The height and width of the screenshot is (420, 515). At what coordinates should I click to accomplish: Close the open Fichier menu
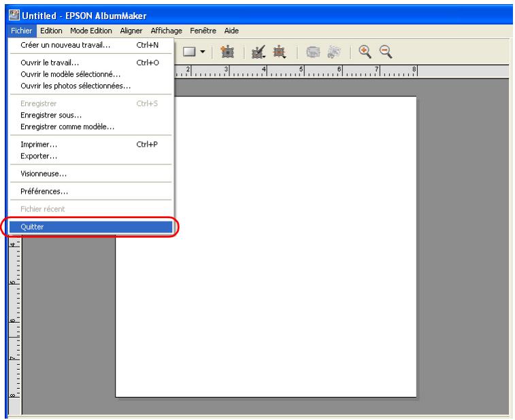tap(21, 31)
